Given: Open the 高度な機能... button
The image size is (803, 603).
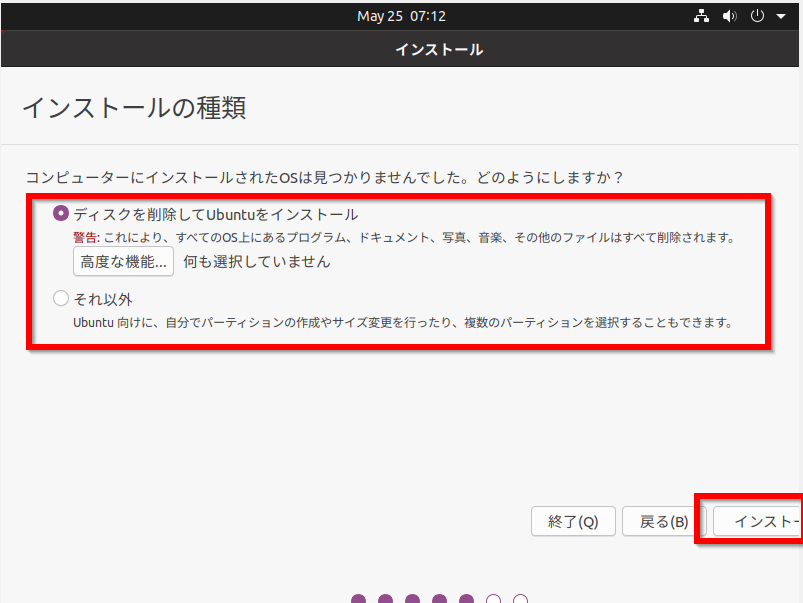Looking at the screenshot, I should click(123, 261).
